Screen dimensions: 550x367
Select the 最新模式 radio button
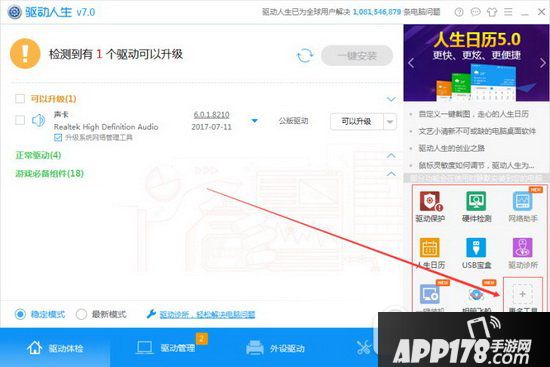(81, 314)
